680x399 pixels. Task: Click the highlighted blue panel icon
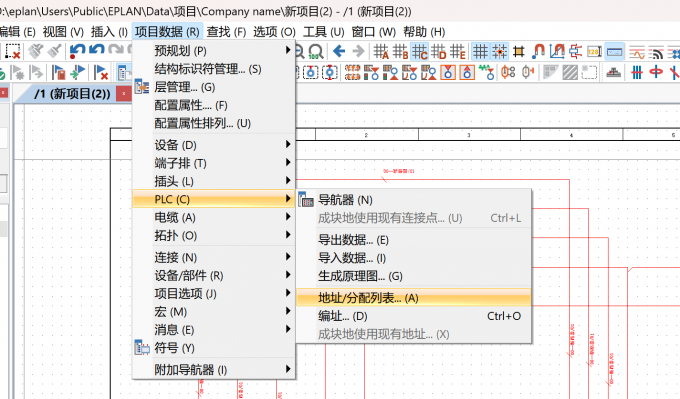[x=615, y=52]
